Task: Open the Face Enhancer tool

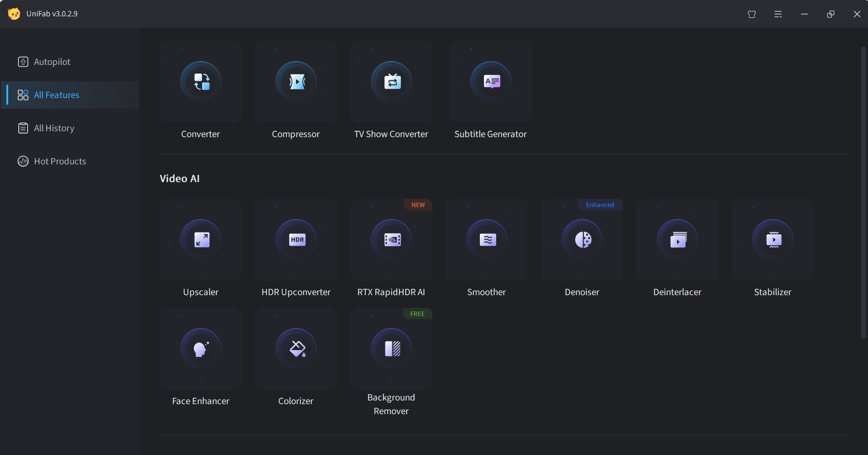Action: [x=201, y=349]
